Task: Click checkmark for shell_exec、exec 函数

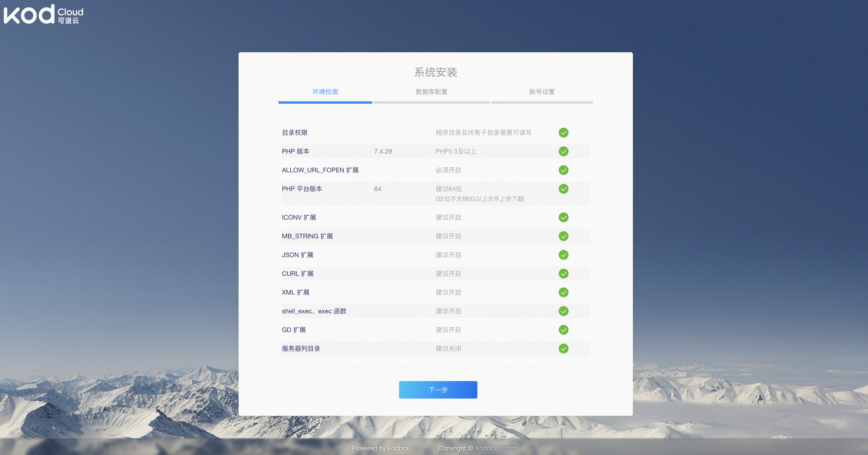Action: click(x=563, y=311)
